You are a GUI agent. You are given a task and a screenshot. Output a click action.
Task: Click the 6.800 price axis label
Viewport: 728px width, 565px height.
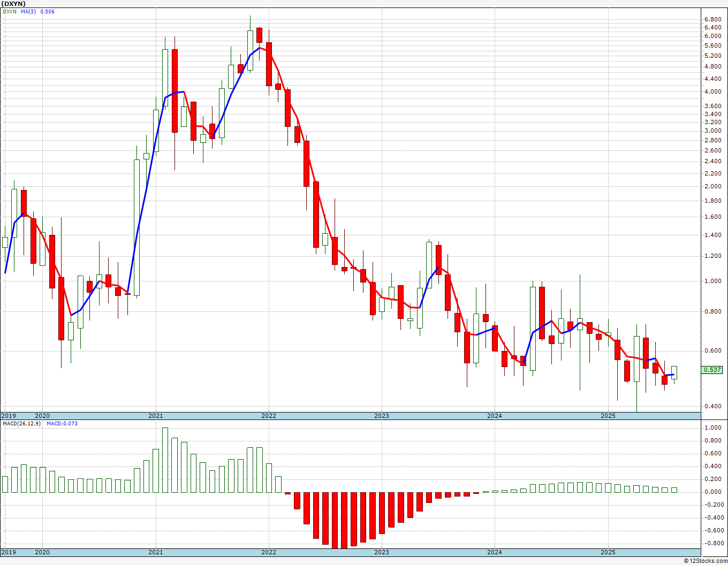pyautogui.click(x=712, y=19)
